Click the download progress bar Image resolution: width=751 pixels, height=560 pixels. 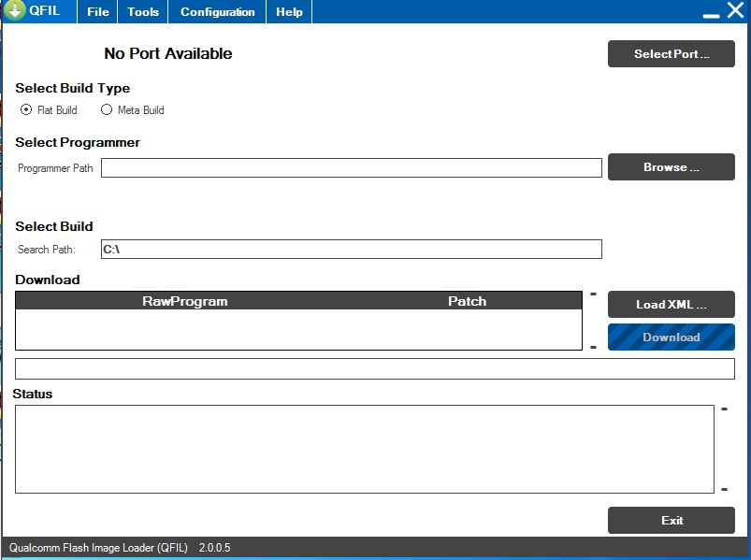point(374,368)
